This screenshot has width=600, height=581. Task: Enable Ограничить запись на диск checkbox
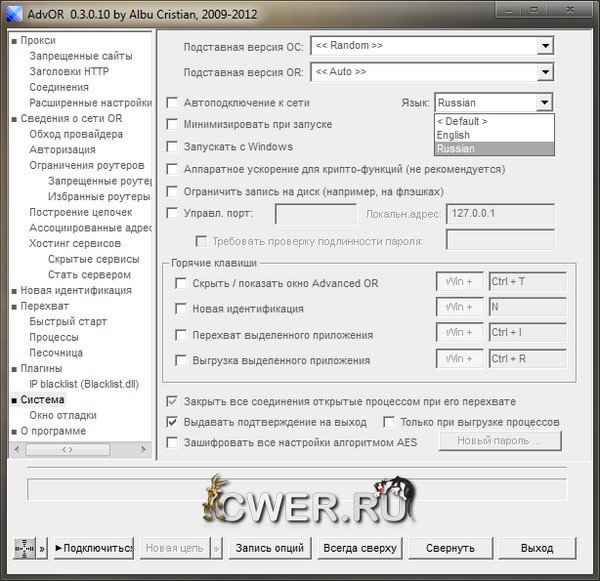coord(172,191)
